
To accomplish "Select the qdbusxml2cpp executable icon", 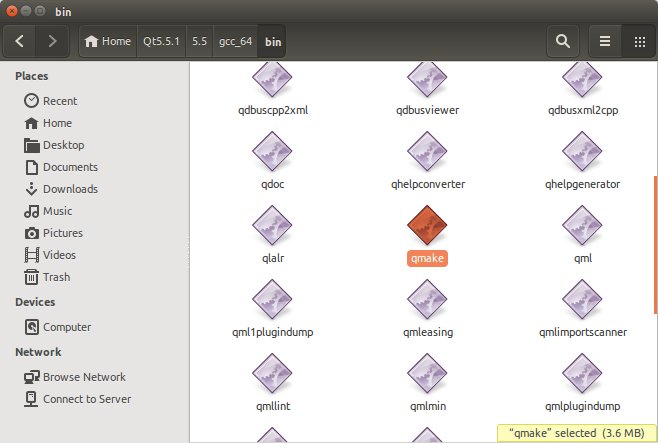I will [582, 78].
